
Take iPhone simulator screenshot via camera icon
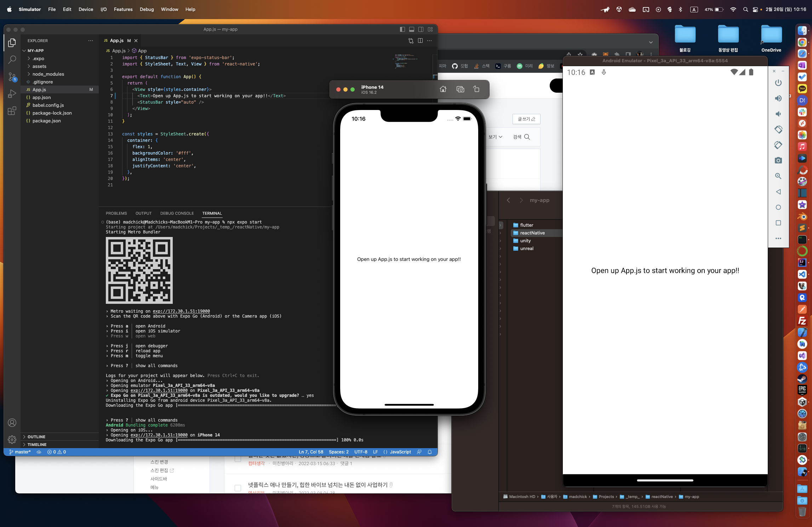coord(460,89)
